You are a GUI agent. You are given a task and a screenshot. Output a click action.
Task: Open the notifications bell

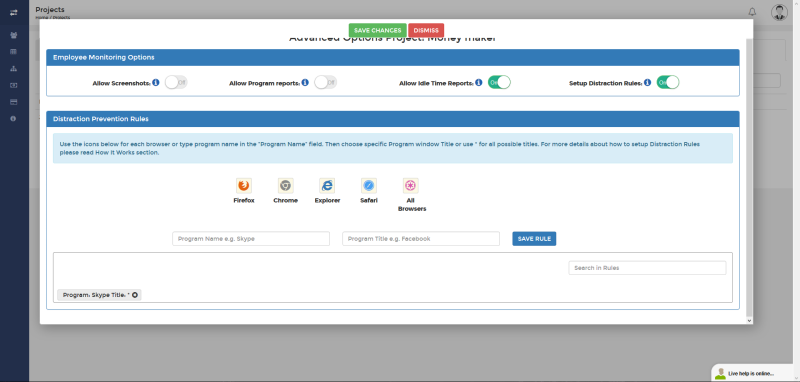pyautogui.click(x=752, y=12)
